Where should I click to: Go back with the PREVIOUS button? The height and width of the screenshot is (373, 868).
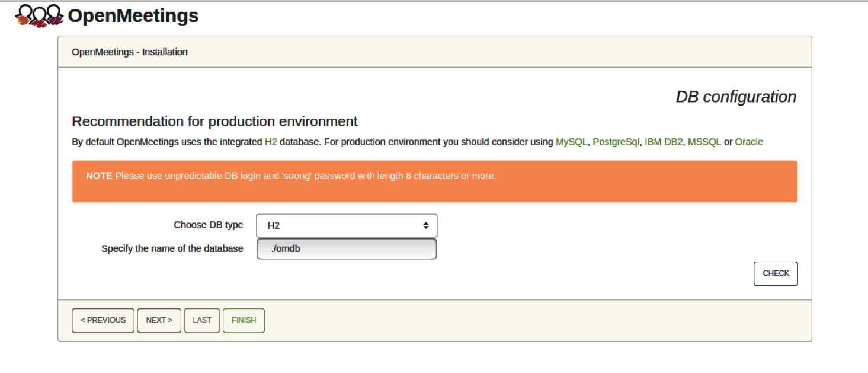[103, 320]
